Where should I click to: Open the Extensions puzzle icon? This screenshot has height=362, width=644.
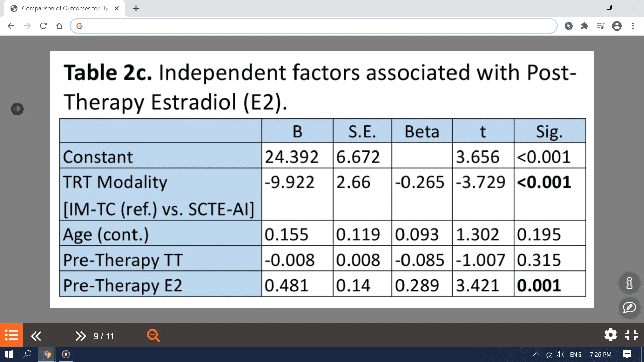(x=585, y=26)
